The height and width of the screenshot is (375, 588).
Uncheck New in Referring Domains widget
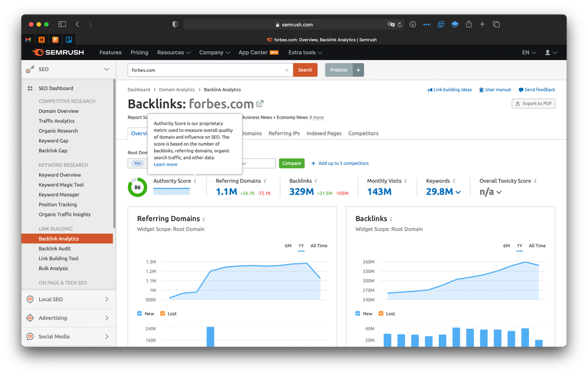pyautogui.click(x=140, y=314)
